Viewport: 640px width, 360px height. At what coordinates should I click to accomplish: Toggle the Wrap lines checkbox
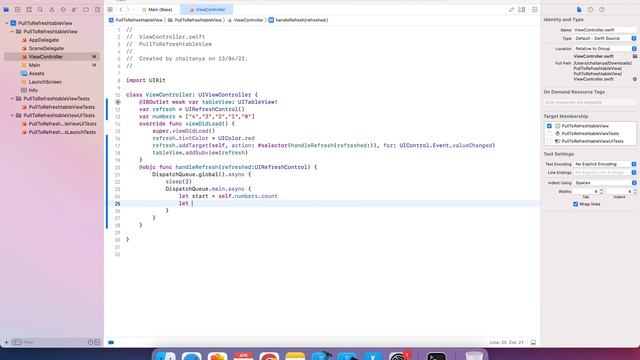tap(576, 204)
